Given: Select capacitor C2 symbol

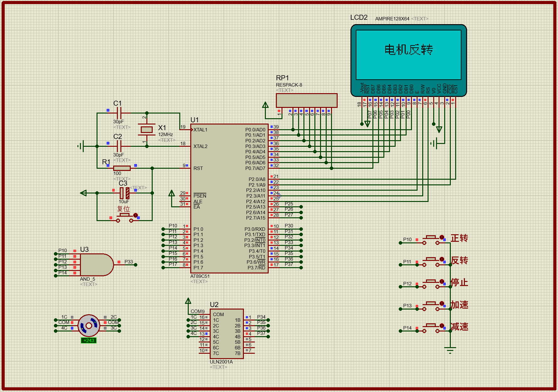Looking at the screenshot, I should [x=119, y=146].
